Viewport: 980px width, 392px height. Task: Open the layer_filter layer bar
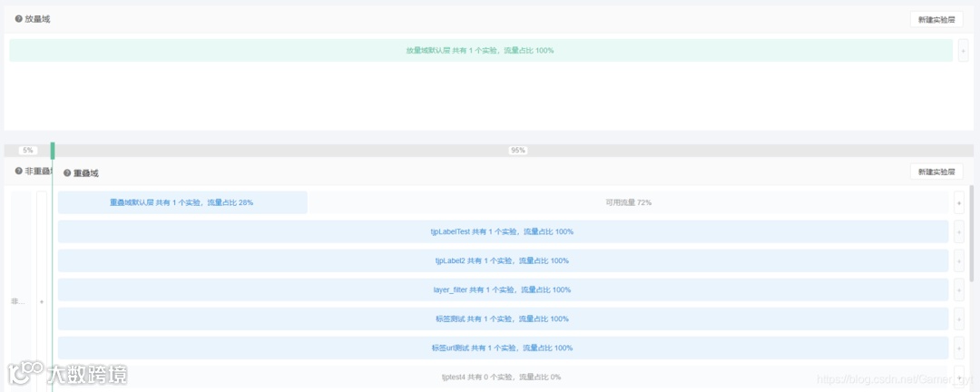tap(503, 289)
